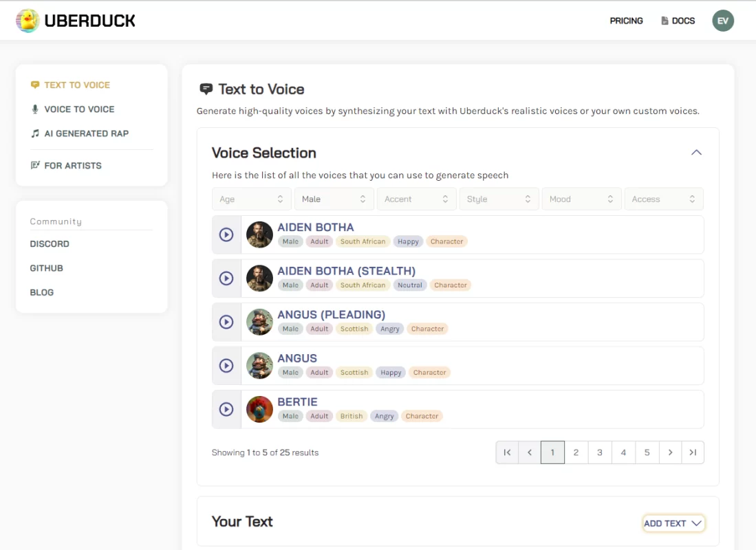Open the For Artists page

pos(66,166)
